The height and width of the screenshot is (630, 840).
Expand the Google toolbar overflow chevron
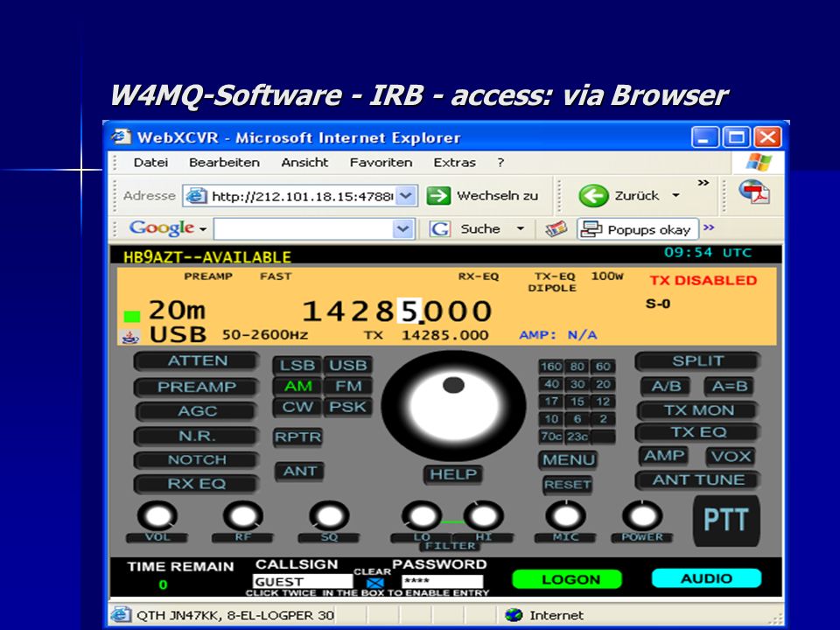click(x=709, y=227)
